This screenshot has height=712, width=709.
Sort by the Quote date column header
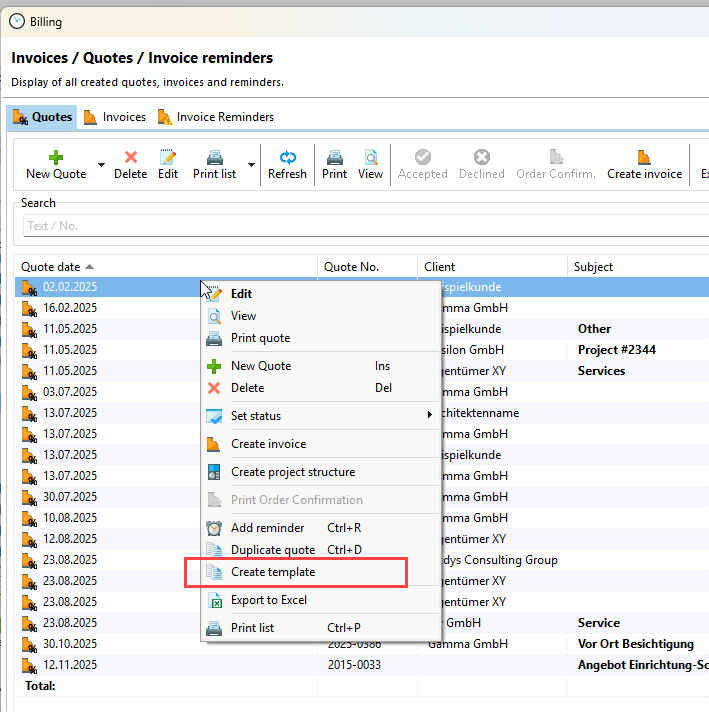tap(52, 267)
